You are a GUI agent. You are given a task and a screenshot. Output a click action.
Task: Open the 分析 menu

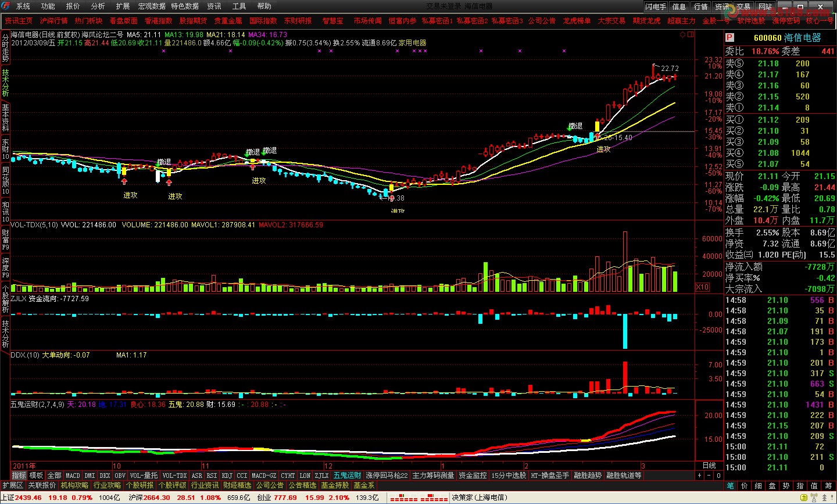(98, 6)
